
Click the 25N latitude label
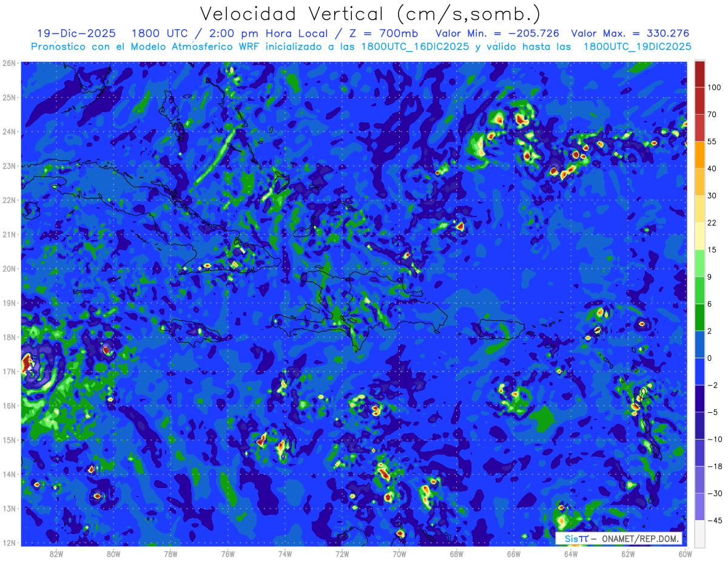(9, 97)
